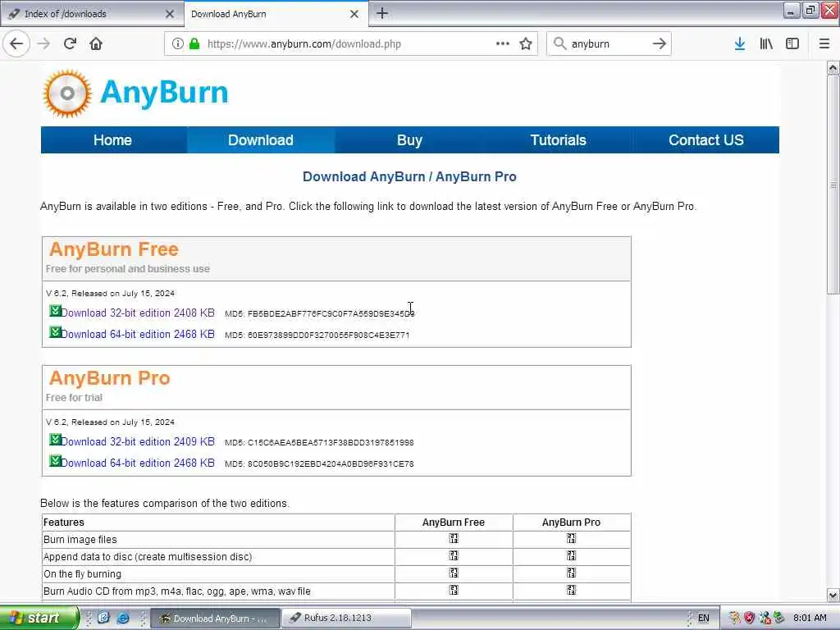Open the Windows start button

pyautogui.click(x=39, y=618)
